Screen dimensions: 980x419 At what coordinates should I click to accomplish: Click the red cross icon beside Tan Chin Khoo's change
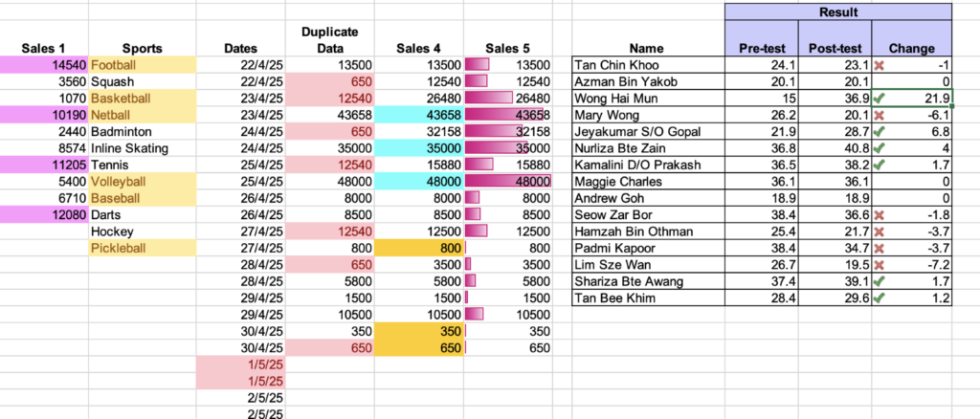coord(880,65)
